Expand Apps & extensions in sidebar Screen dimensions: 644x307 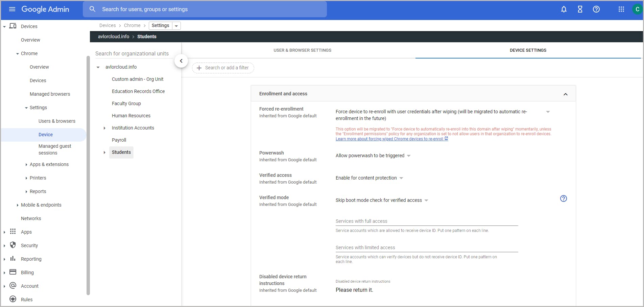(x=26, y=165)
